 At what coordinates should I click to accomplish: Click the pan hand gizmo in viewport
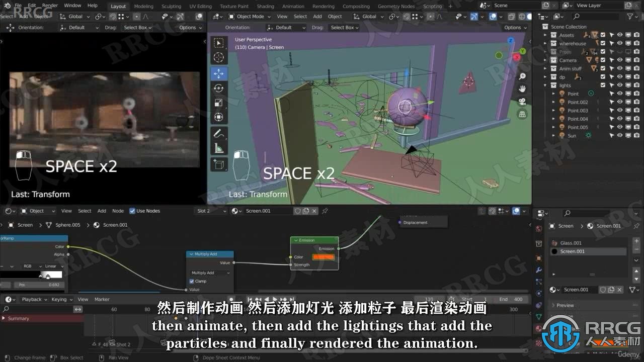point(522,88)
